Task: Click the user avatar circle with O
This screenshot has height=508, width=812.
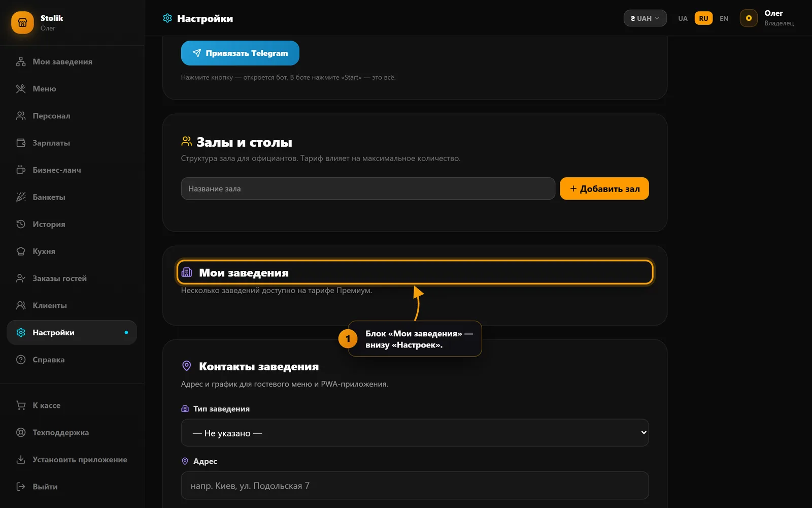Action: pos(749,18)
